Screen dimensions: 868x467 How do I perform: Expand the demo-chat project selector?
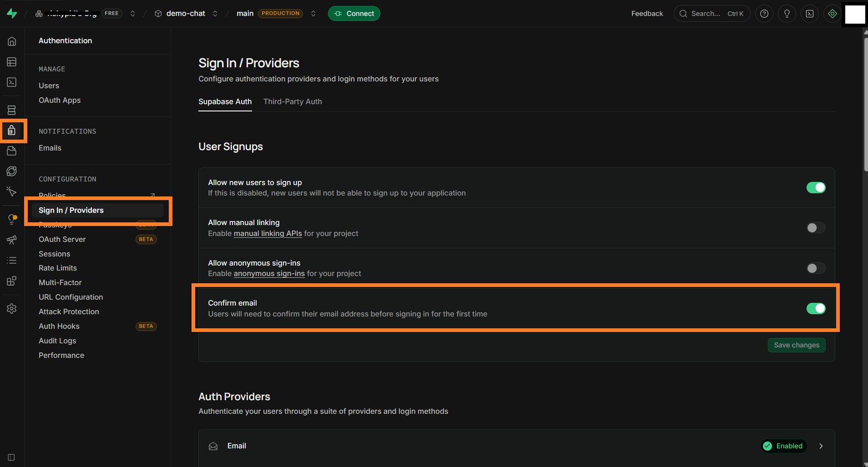[x=215, y=14]
